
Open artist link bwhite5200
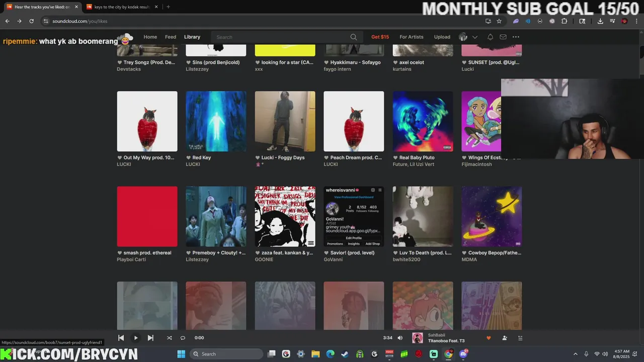(x=406, y=259)
